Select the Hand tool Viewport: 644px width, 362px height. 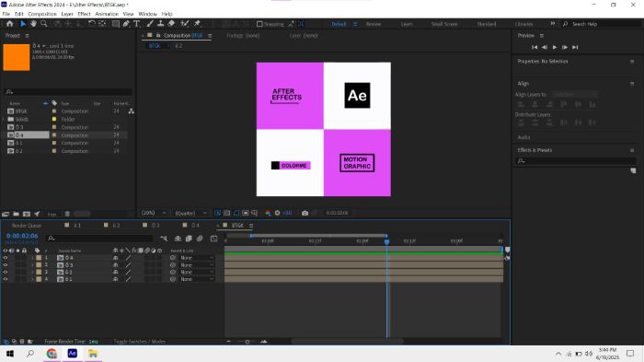click(33, 24)
